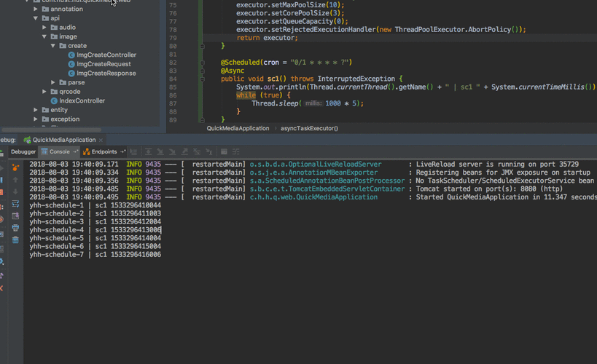This screenshot has width=597, height=364.
Task: Click the down arrow in console gutter
Action: (15, 191)
